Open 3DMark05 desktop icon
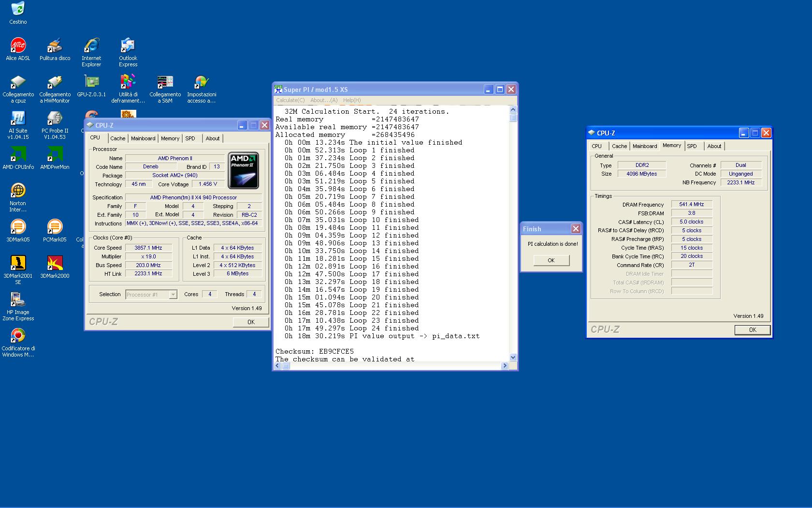 point(18,231)
